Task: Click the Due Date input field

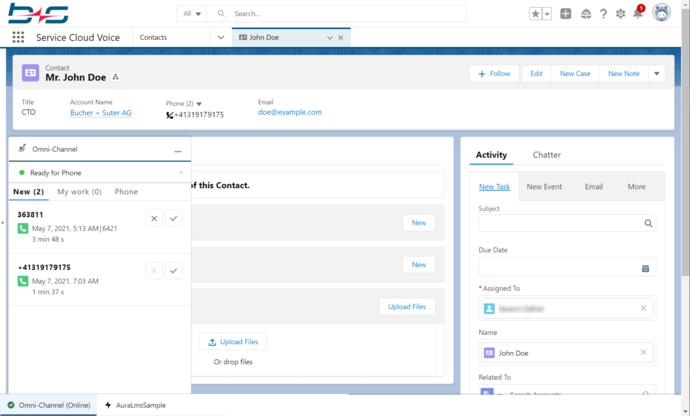Action: click(567, 267)
